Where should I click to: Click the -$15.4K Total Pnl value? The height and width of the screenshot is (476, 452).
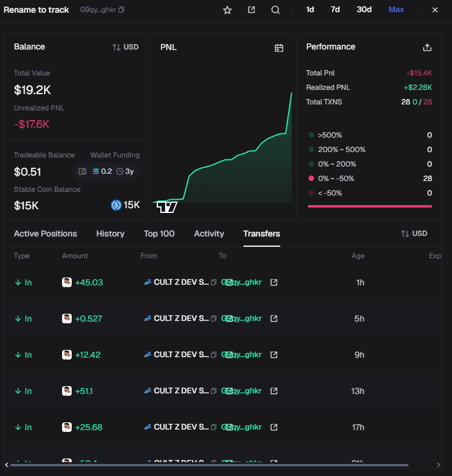[419, 73]
